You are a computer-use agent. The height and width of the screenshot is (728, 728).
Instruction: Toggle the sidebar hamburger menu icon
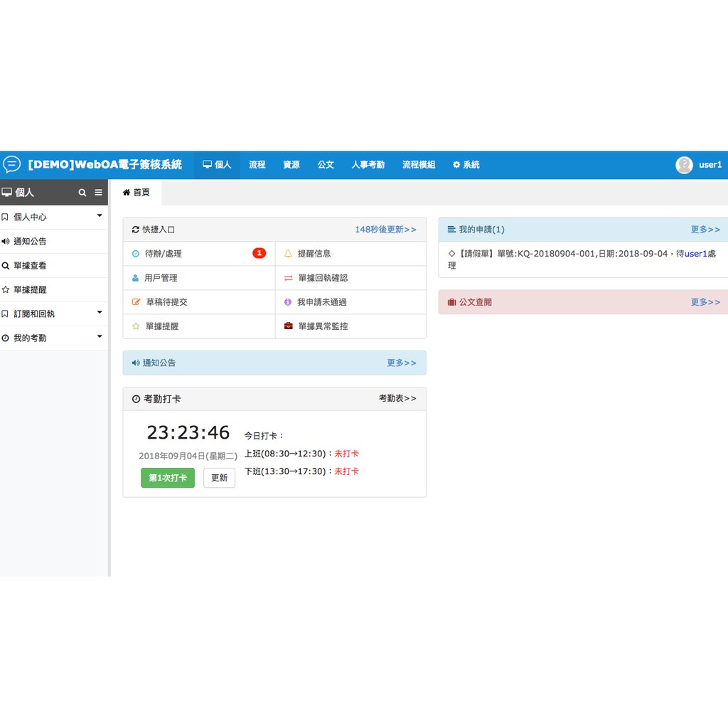pos(98,192)
